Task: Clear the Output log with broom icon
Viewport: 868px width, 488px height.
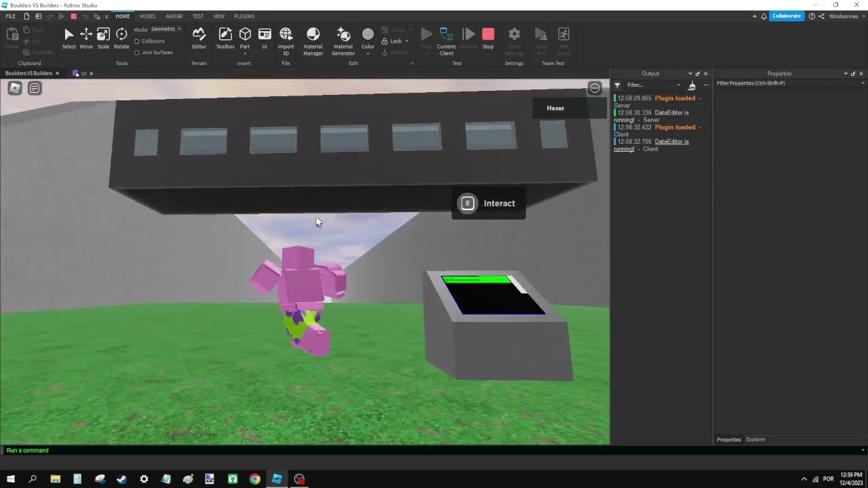Action: 692,85
